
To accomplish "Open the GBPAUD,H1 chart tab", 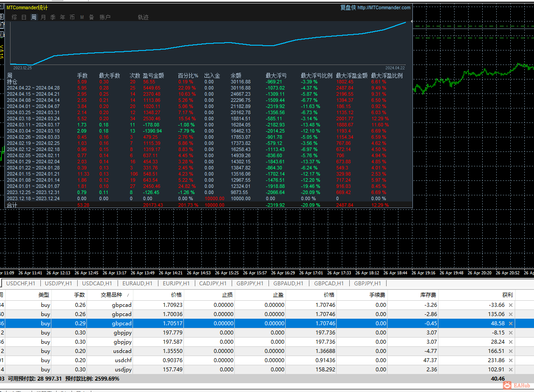I will (x=288, y=284).
